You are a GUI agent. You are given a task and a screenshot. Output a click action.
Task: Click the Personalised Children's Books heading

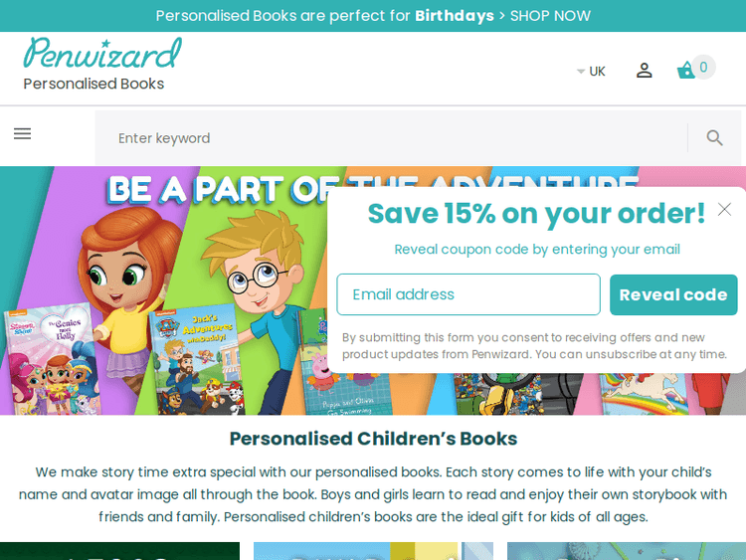coord(373,439)
